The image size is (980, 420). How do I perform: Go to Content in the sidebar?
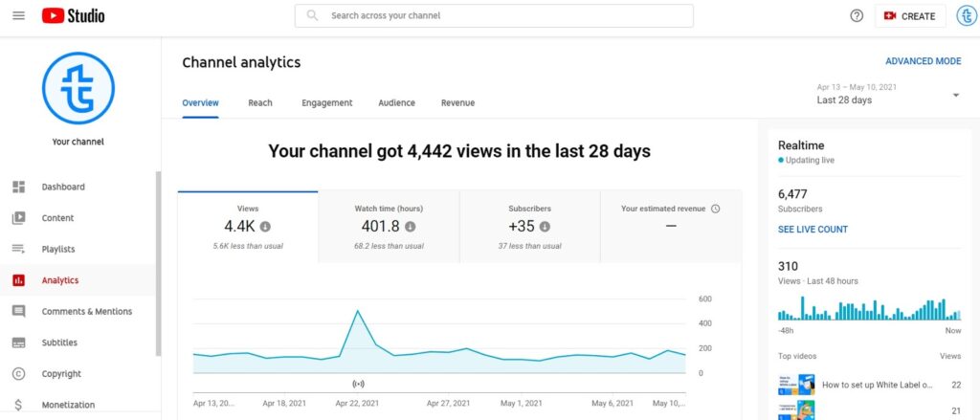tap(57, 218)
